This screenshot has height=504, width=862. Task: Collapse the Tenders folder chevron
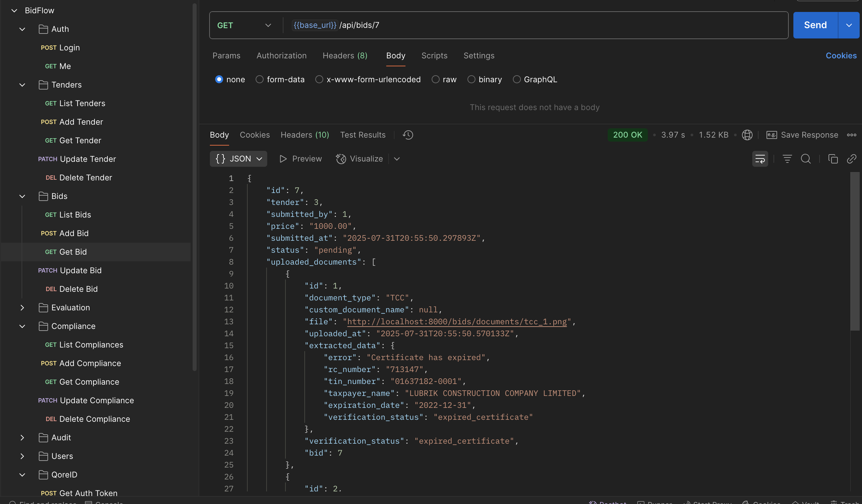pos(22,85)
